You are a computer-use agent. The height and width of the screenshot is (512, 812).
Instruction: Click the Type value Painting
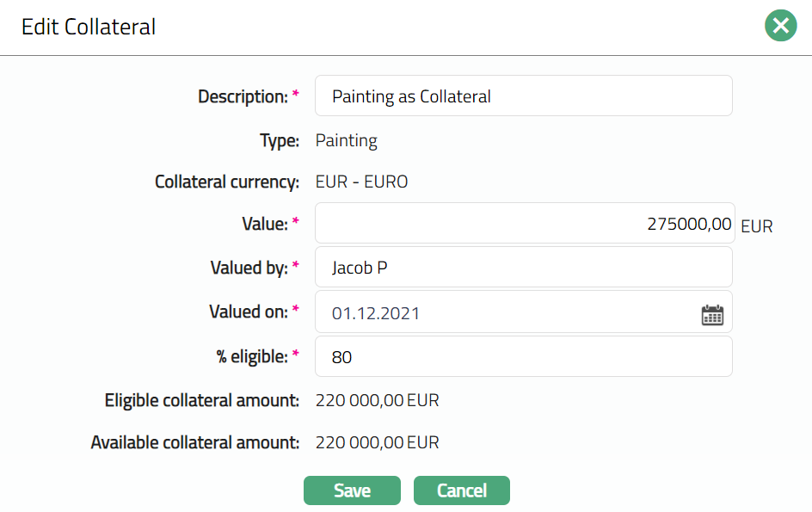coord(347,140)
